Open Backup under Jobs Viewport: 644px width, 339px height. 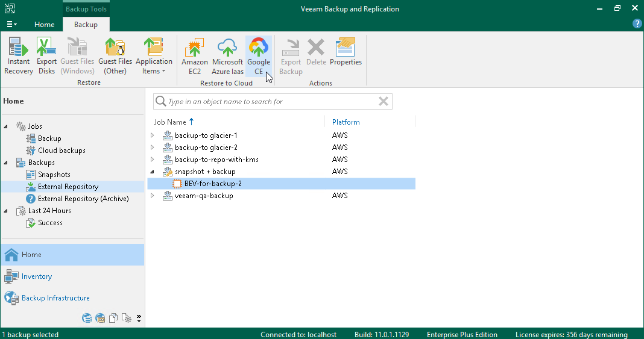coord(49,138)
